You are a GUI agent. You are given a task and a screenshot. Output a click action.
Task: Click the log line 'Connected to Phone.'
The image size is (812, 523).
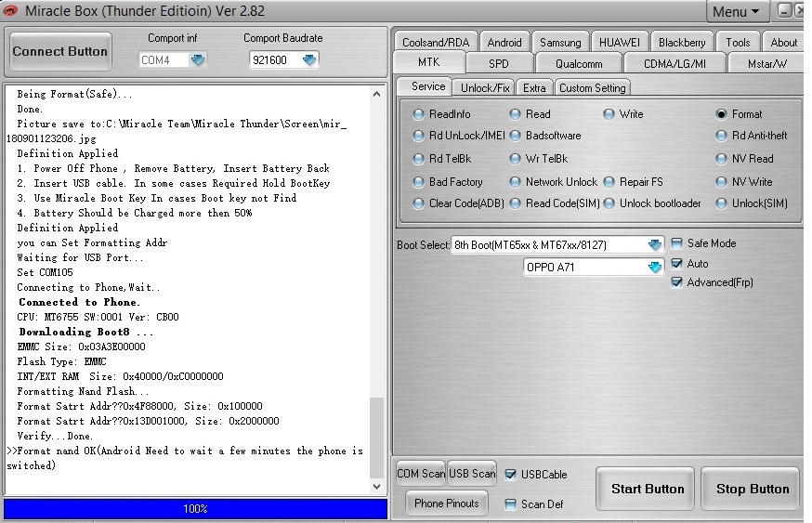79,303
